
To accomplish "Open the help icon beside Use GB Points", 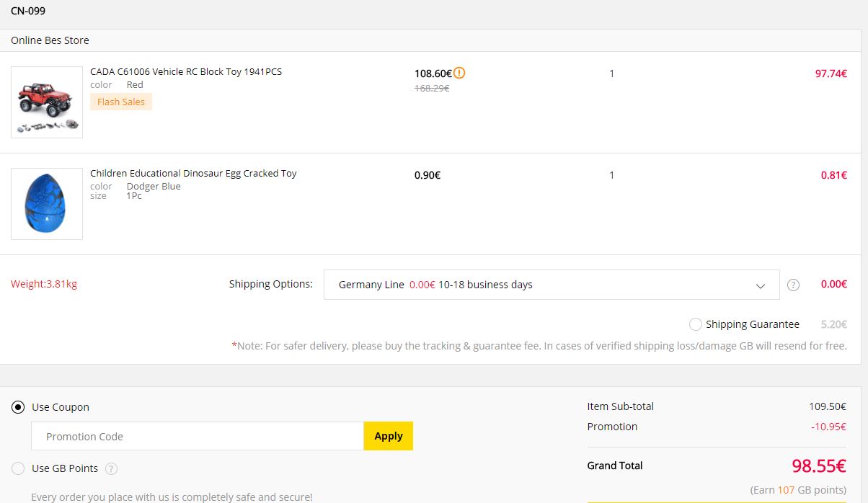I will (111, 468).
